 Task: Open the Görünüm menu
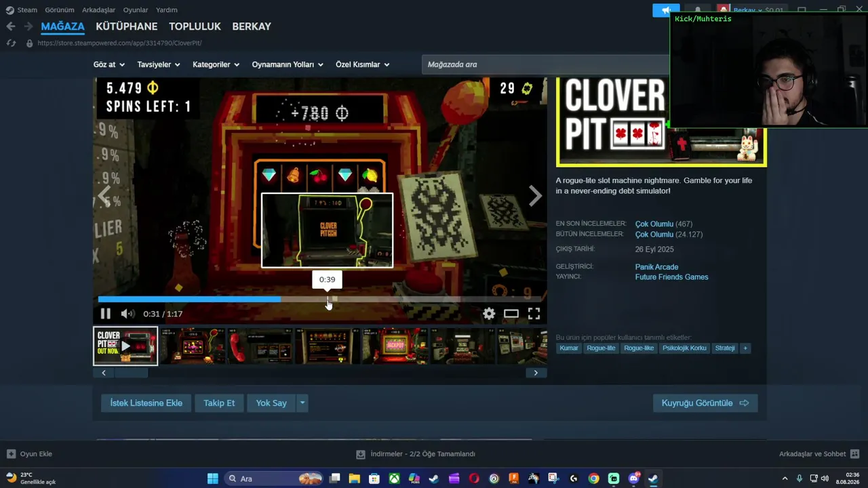(x=60, y=10)
